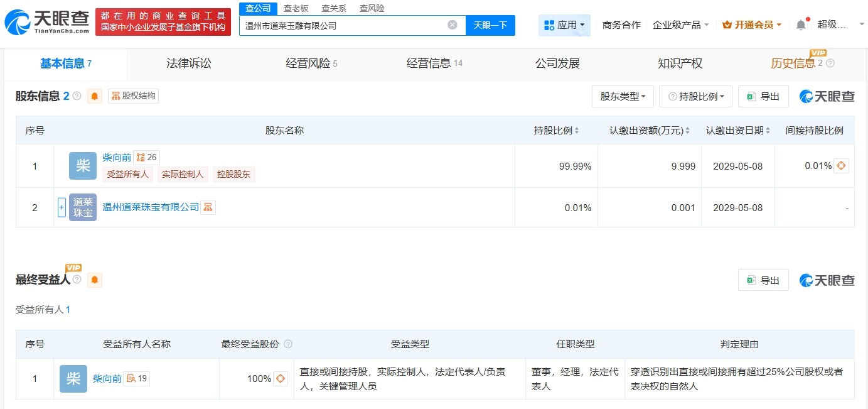Image resolution: width=868 pixels, height=409 pixels.
Task: Open the 开通会员 menu
Action: [752, 24]
